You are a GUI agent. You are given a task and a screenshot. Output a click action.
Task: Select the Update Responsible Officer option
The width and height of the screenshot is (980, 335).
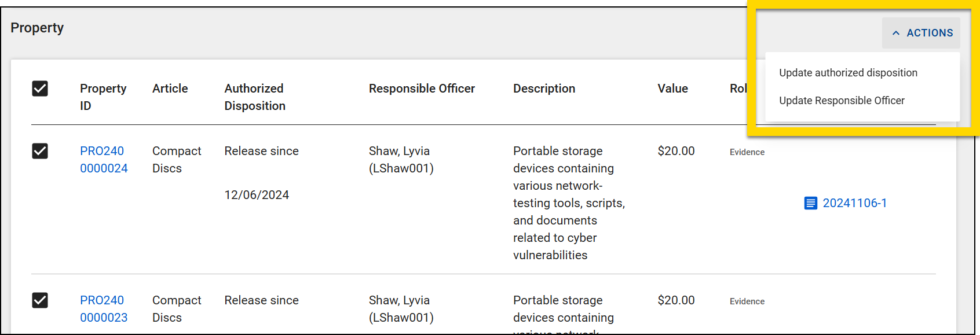click(x=842, y=100)
